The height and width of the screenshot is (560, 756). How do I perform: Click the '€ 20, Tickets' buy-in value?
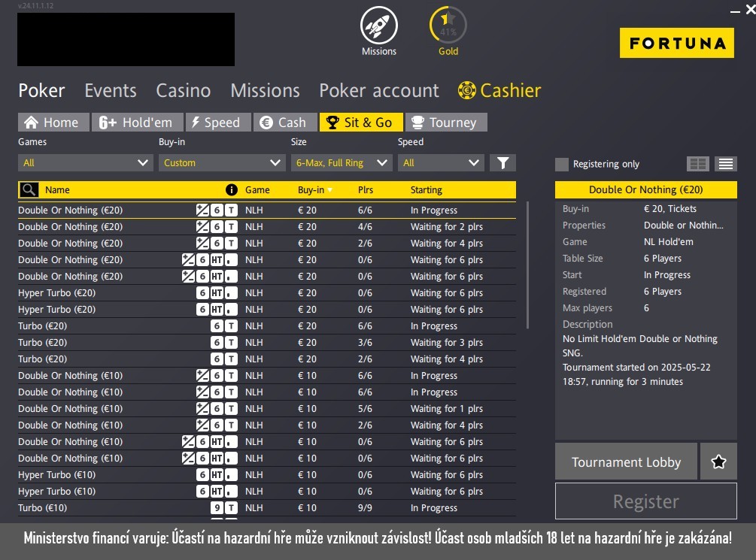tap(669, 209)
